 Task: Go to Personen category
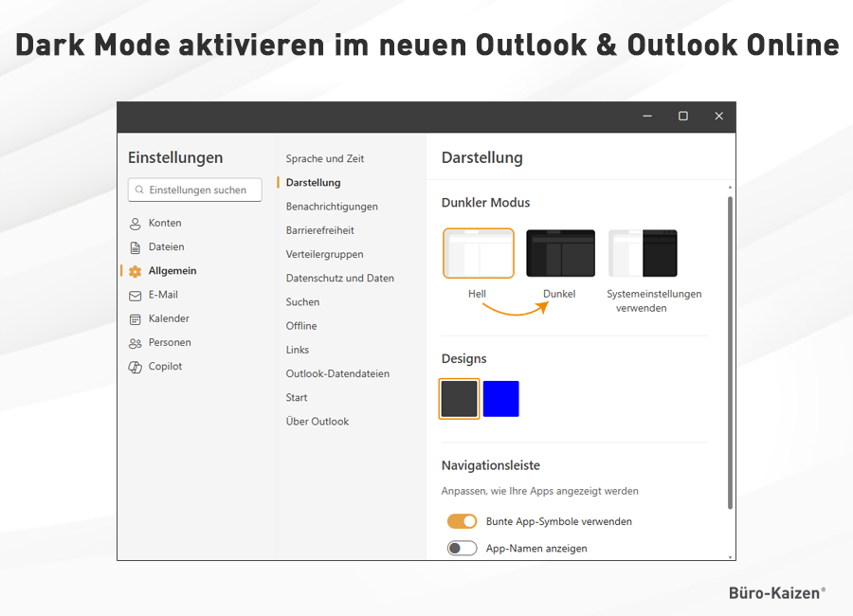click(170, 343)
